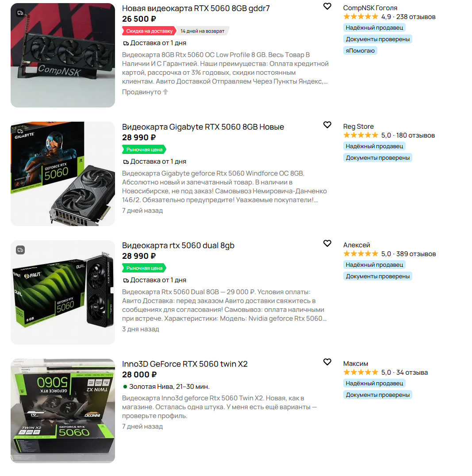Add rtx 5060 dual 8gb to favorites
Viewport: 472px width, 476px height.
click(327, 243)
